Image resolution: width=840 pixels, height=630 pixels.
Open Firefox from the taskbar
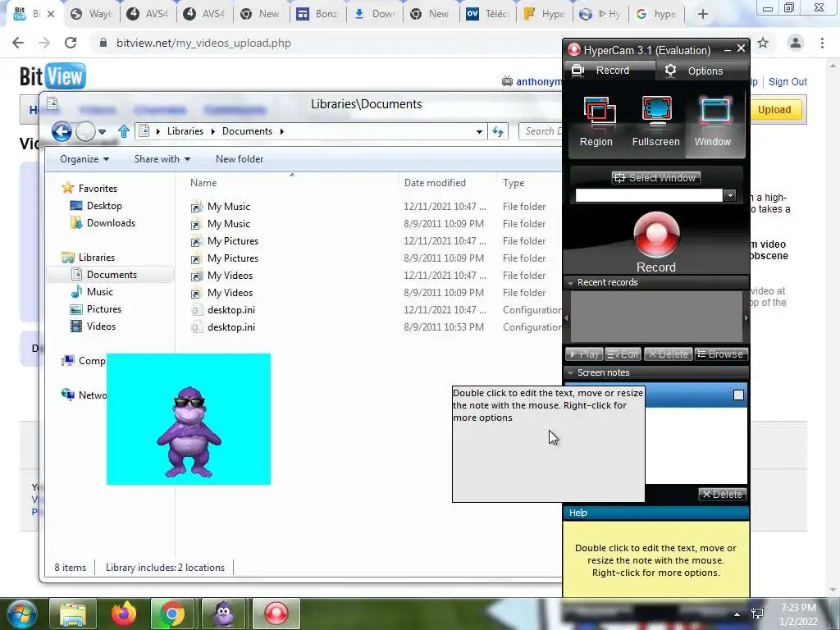tap(124, 614)
